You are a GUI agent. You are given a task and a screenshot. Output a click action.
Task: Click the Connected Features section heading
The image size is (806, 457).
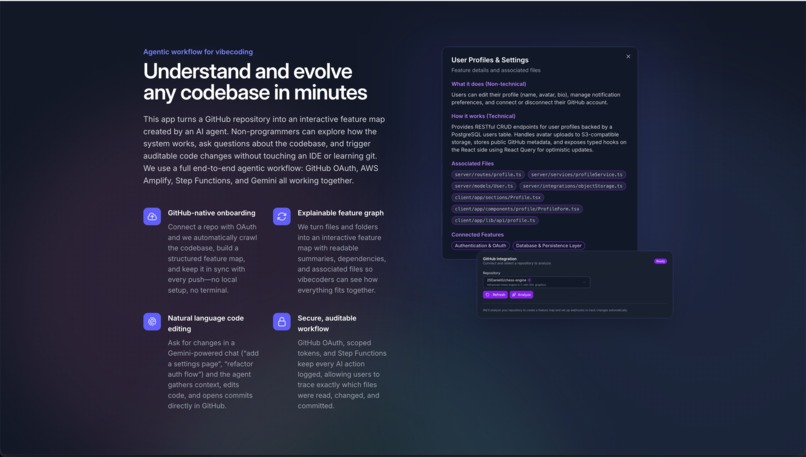tap(477, 234)
